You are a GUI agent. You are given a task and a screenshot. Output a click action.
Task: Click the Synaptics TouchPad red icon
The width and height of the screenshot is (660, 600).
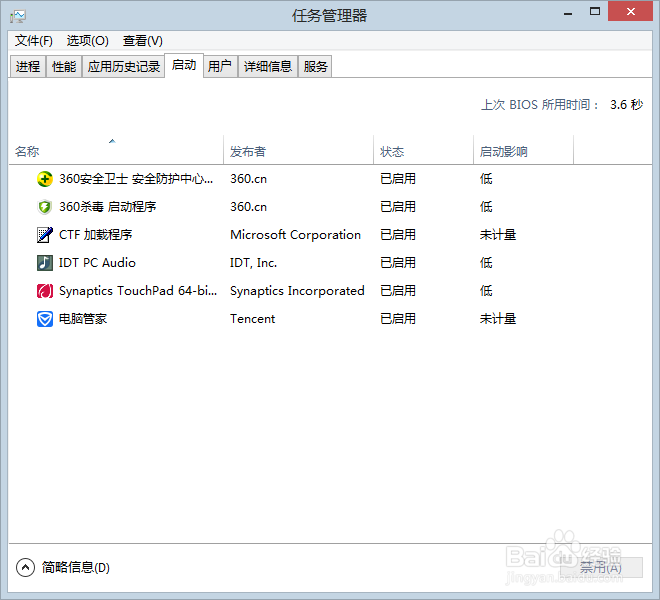(x=45, y=291)
